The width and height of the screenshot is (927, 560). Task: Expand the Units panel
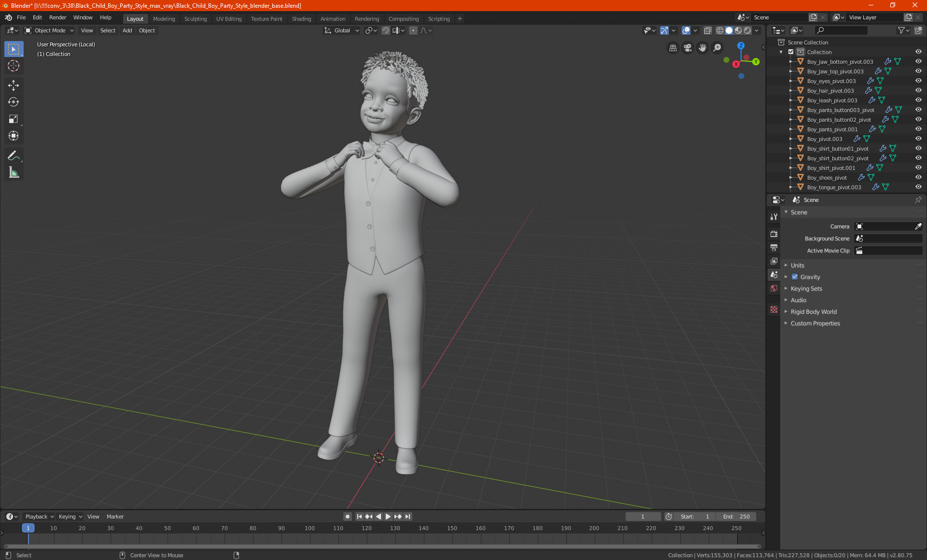point(797,266)
